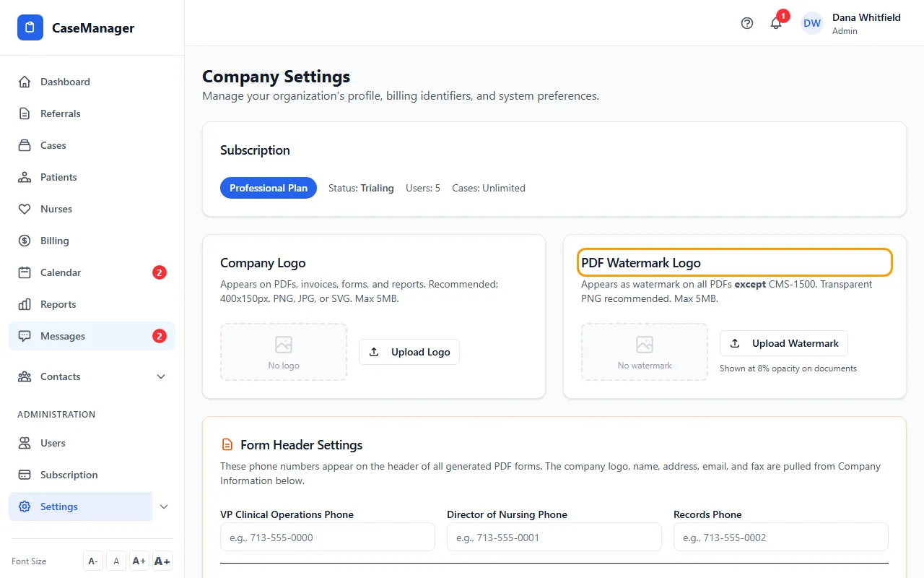
Task: Click the 'Status: Trialing' text
Action: 361,188
